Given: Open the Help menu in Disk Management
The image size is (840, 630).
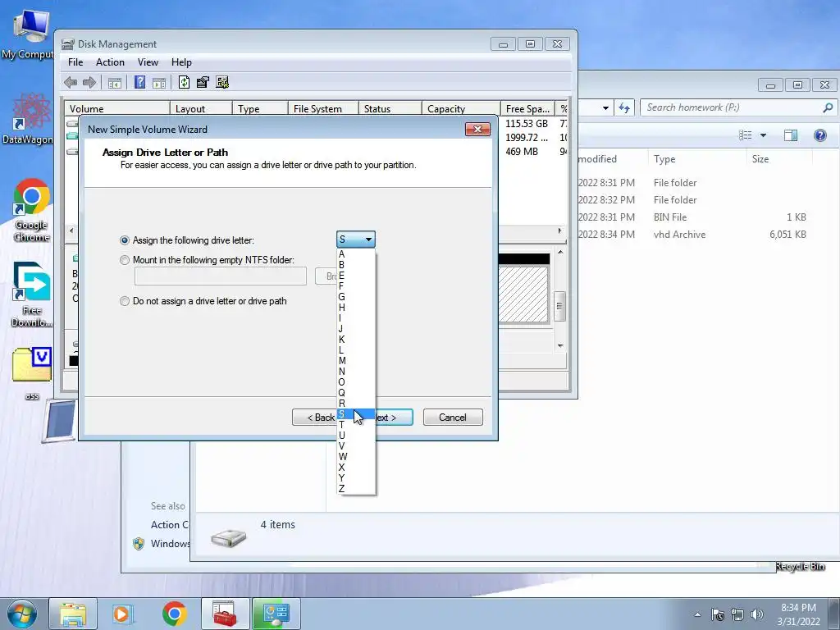Looking at the screenshot, I should (x=181, y=62).
